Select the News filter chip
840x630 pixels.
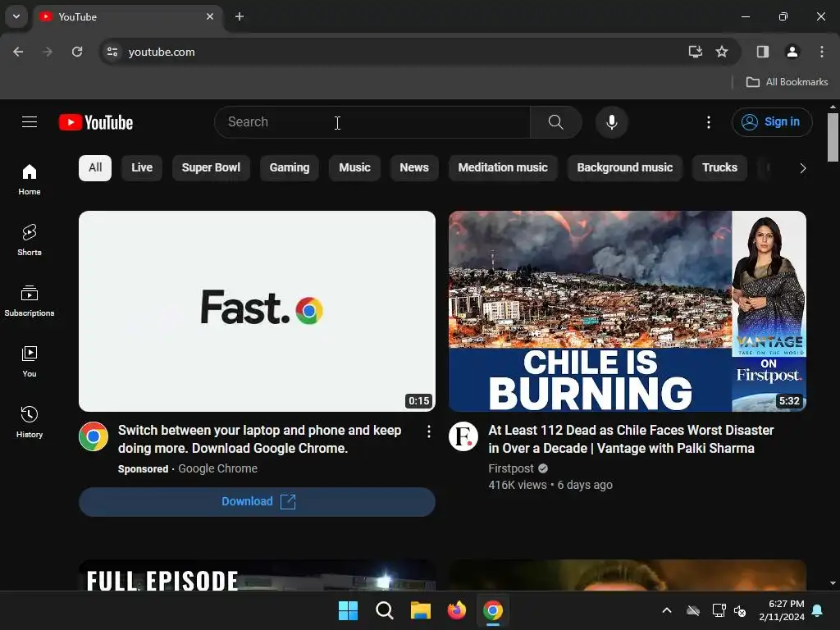point(414,167)
